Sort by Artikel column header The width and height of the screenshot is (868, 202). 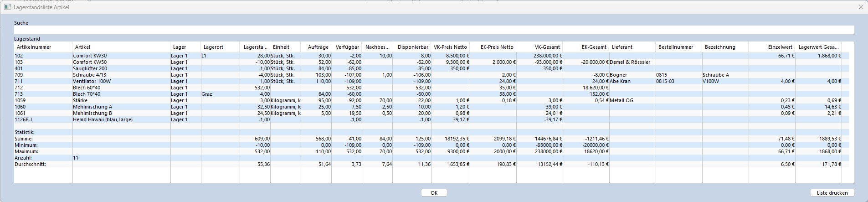[x=121, y=47]
